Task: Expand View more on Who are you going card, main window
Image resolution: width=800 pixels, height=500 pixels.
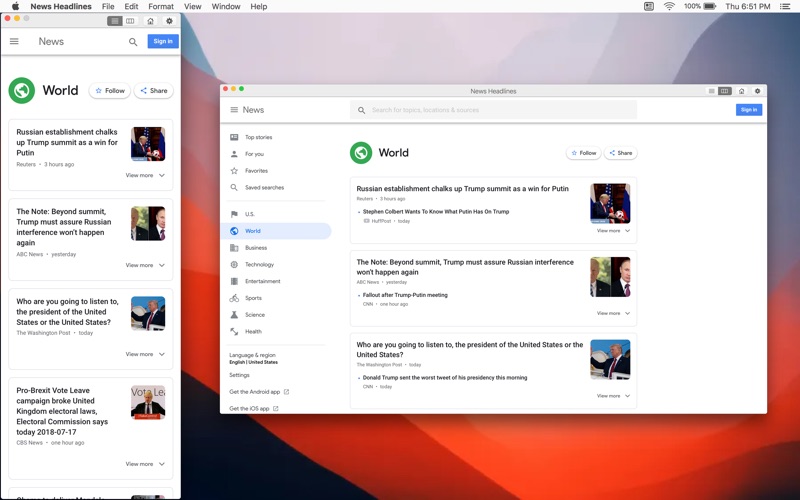Action: tap(613, 396)
